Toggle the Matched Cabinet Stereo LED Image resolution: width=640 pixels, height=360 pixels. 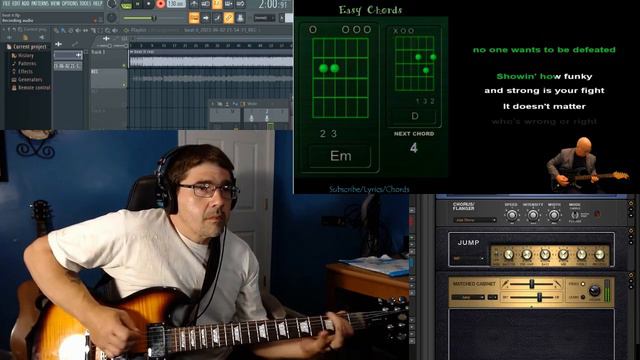point(583,284)
